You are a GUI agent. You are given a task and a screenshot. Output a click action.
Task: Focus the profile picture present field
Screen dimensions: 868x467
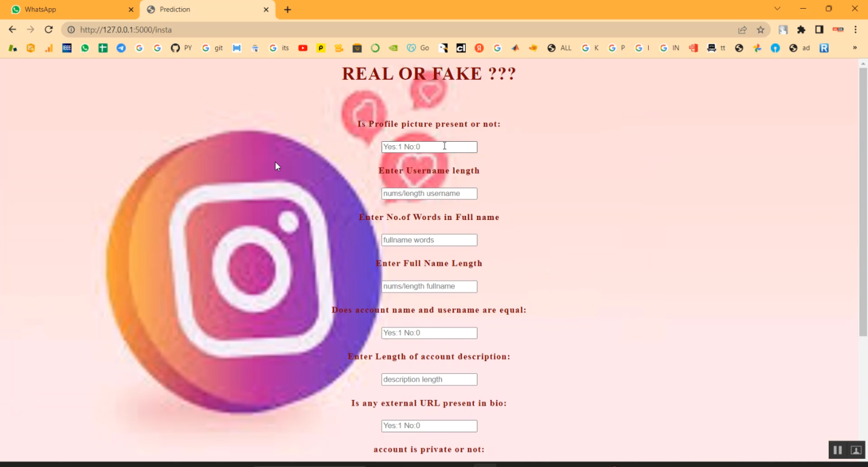[429, 147]
